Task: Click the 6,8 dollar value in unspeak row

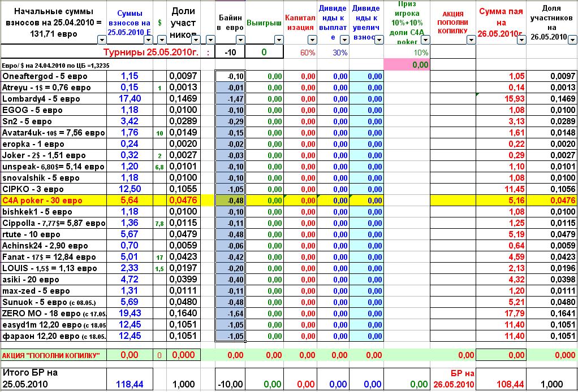Action: tap(159, 167)
